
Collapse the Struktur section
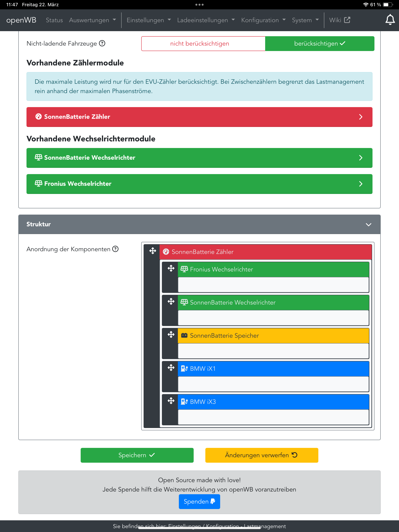click(x=368, y=224)
